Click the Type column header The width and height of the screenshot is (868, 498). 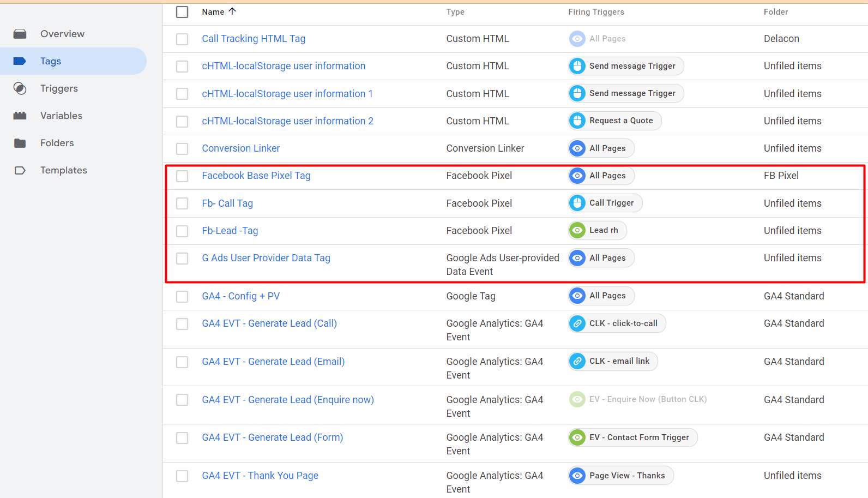coord(455,12)
